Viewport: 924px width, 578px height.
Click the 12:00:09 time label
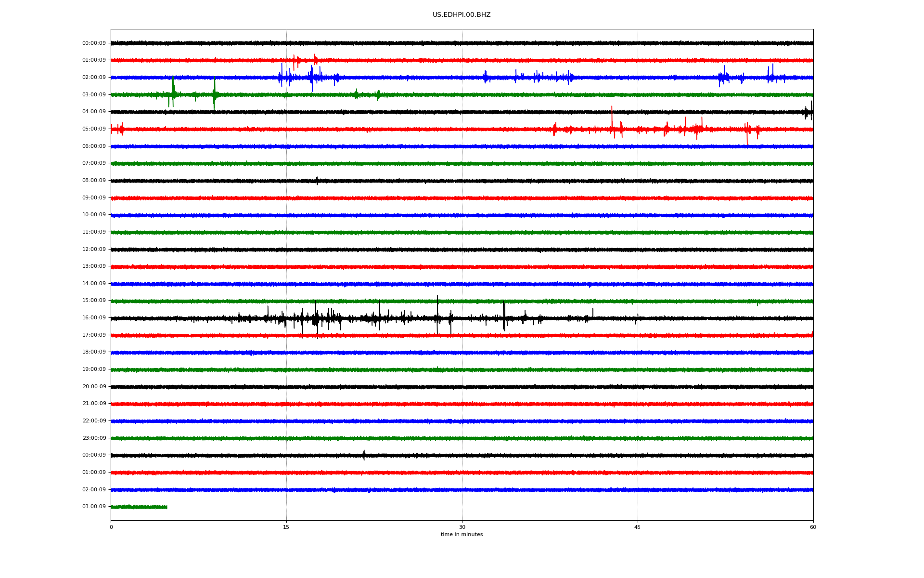pos(94,250)
